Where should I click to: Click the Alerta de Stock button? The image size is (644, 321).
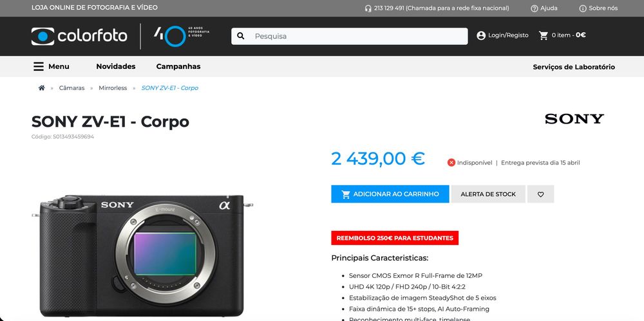pos(488,194)
